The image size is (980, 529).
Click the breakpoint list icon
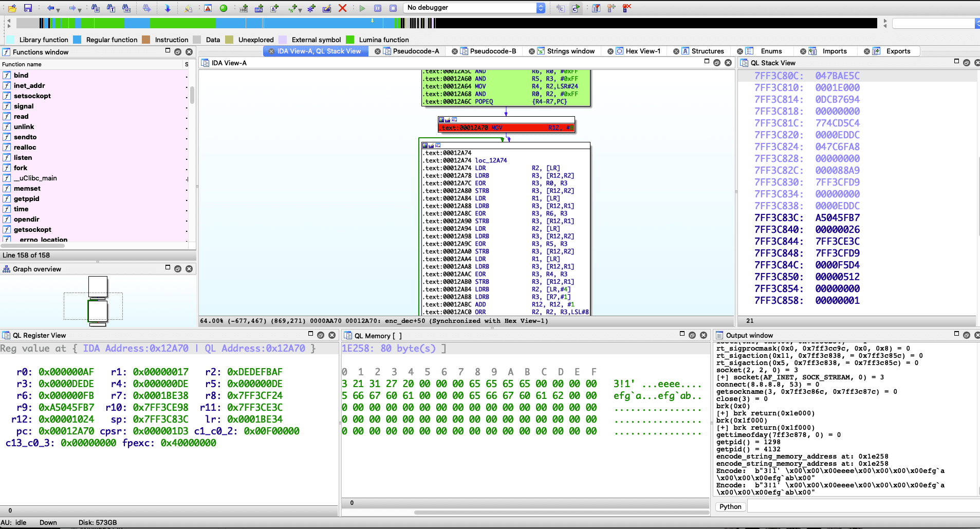[x=596, y=8]
